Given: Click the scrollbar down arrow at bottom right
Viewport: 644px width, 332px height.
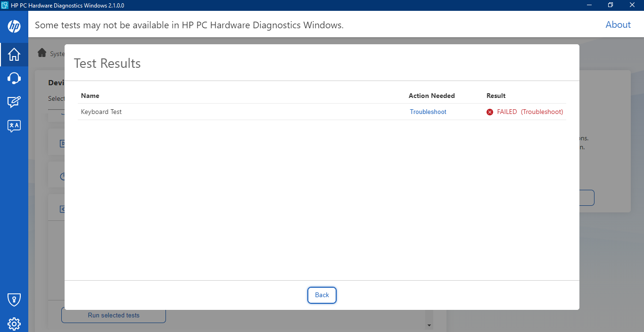Looking at the screenshot, I should click(429, 325).
